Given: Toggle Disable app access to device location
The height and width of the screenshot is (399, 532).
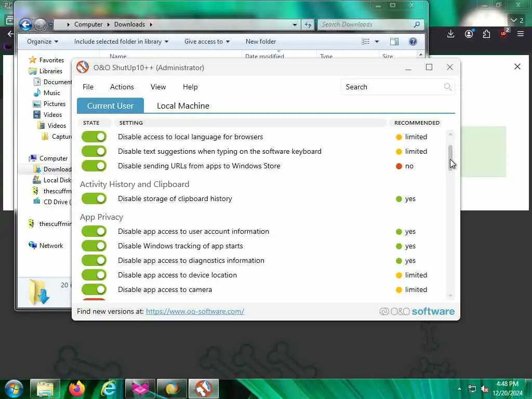Looking at the screenshot, I should (94, 275).
